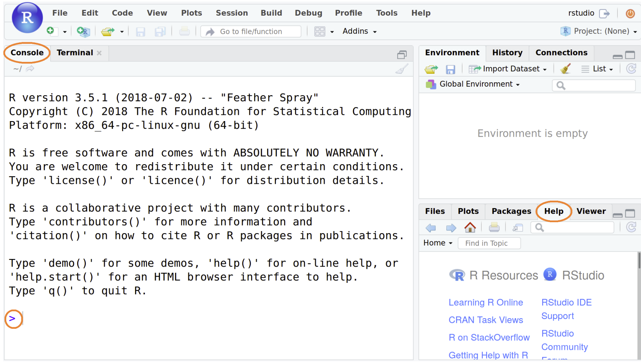Screen dimensions: 641x364
Task: Focus the Find in Topic field
Action: 489,243
